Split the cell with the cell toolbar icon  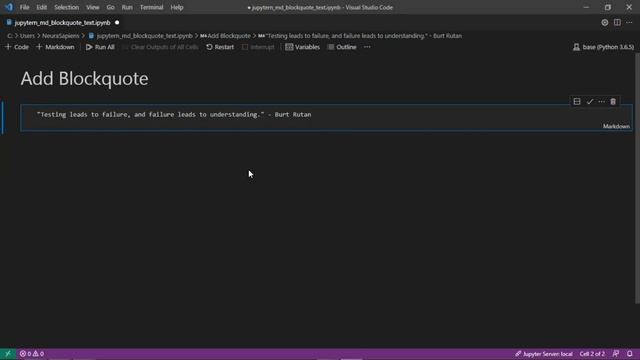point(577,102)
